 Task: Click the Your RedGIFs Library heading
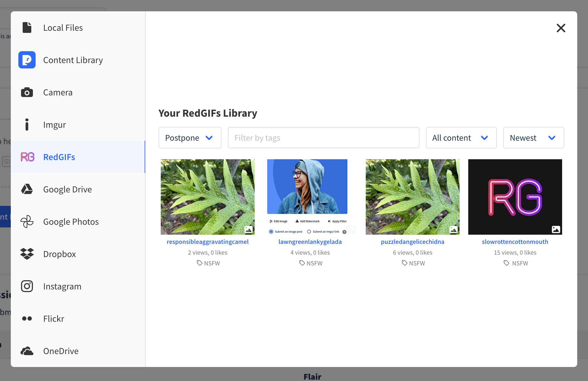pos(208,113)
